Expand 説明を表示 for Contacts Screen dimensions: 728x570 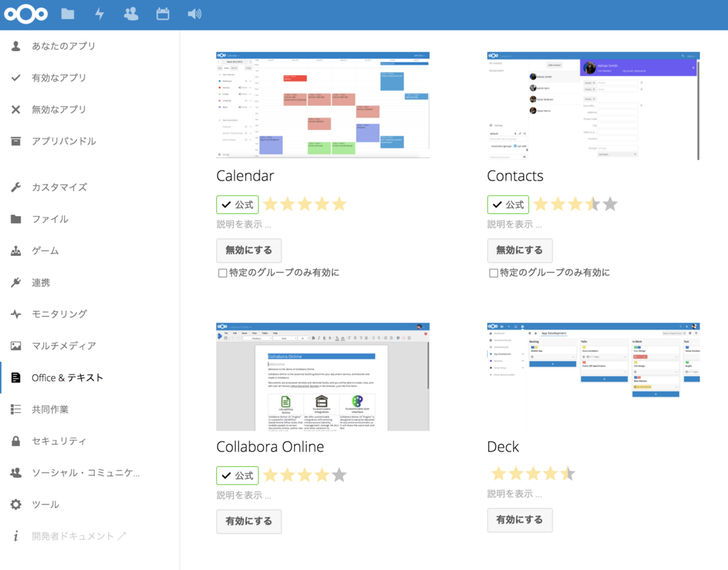515,225
